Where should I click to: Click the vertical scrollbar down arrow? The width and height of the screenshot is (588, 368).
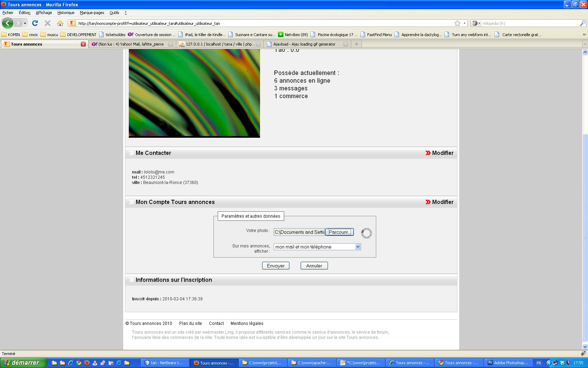[585, 347]
